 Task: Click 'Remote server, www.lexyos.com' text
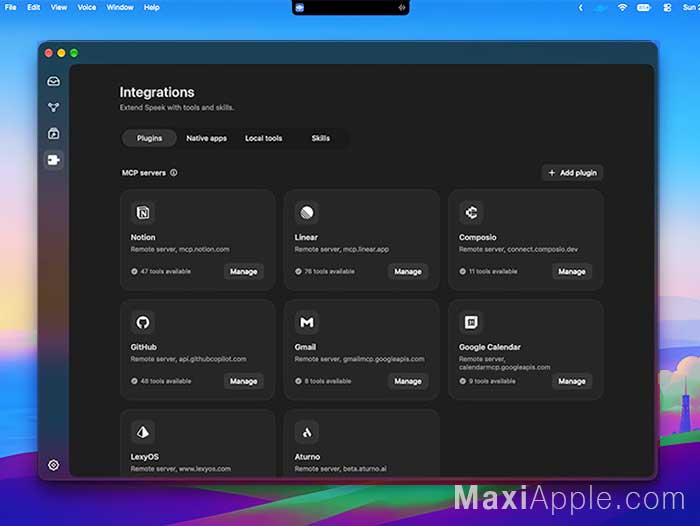point(180,469)
